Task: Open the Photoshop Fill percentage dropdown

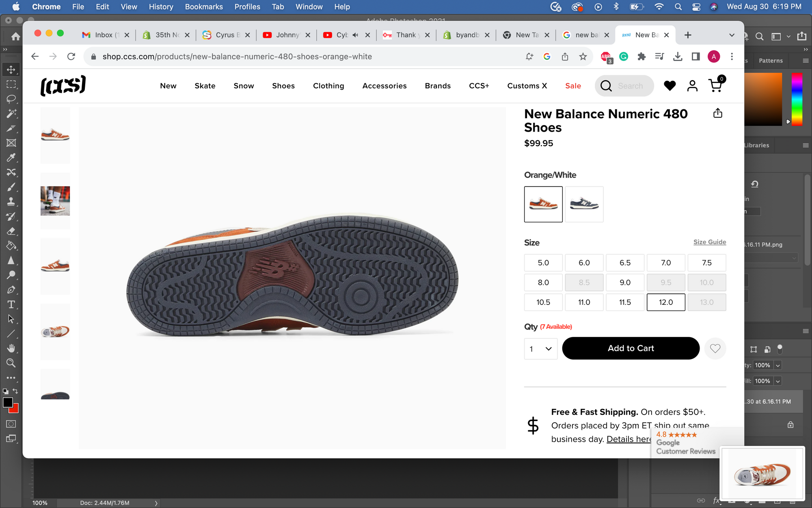Action: click(778, 381)
